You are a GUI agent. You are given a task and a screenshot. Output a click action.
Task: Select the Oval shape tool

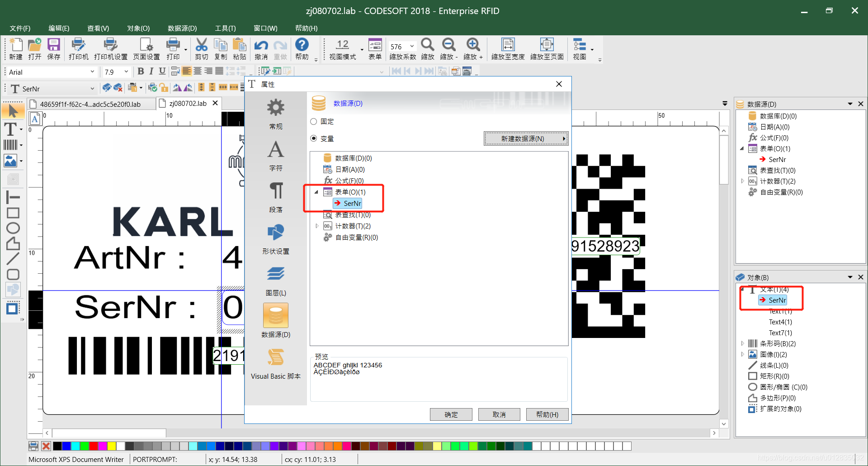click(x=13, y=228)
